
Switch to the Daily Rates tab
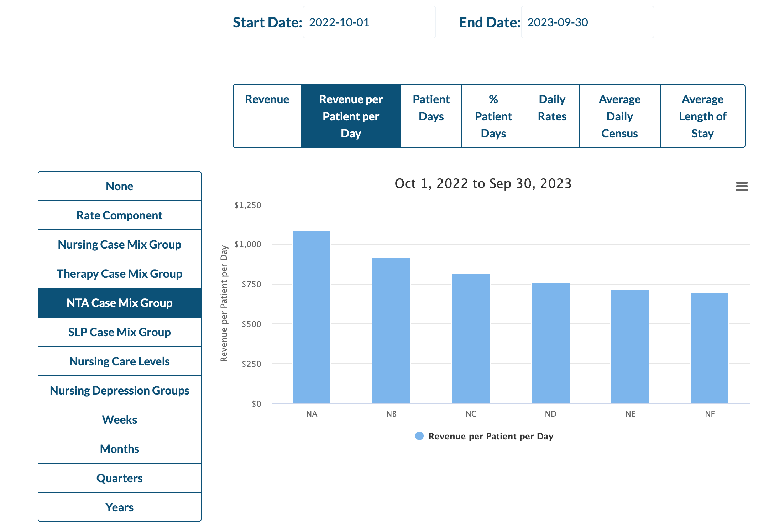point(552,116)
